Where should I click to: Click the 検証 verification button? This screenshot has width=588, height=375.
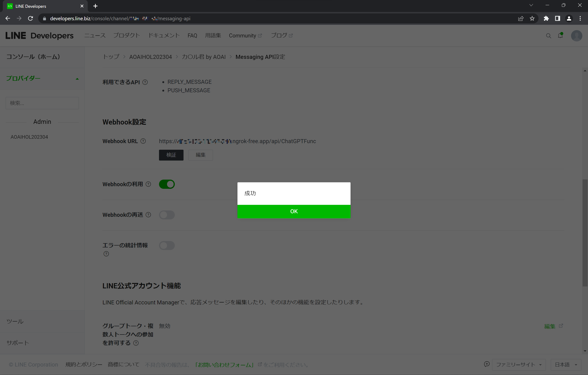pyautogui.click(x=171, y=155)
